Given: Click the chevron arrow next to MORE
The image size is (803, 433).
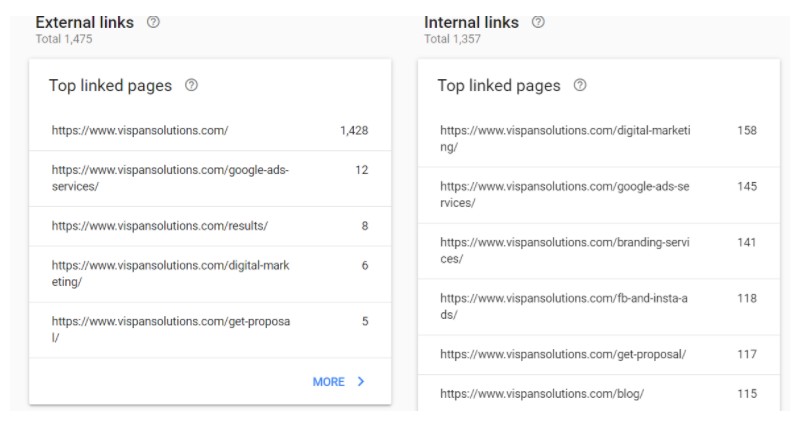Looking at the screenshot, I should point(361,381).
